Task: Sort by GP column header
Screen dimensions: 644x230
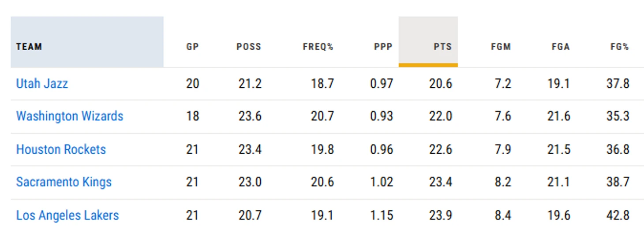Action: [192, 47]
